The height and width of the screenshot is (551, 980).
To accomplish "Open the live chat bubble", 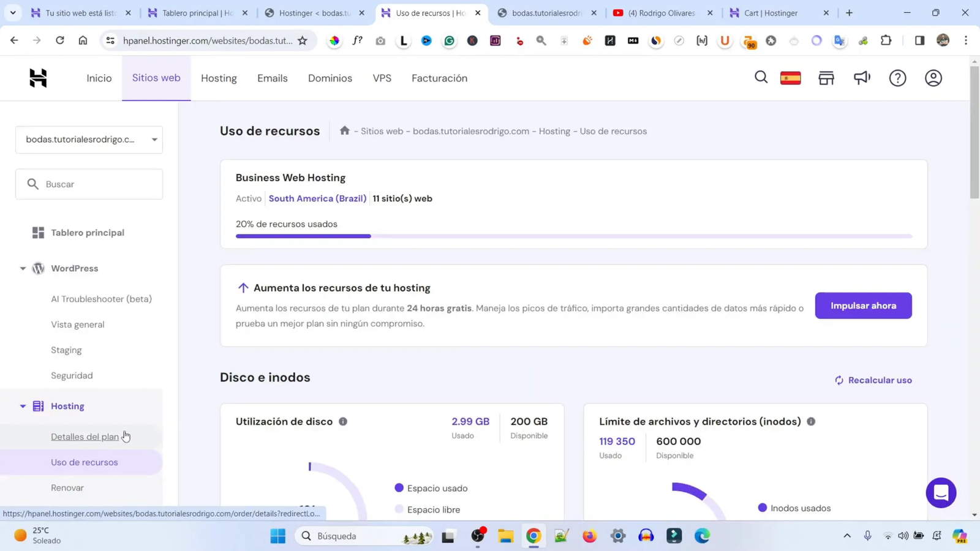I will coord(941,492).
